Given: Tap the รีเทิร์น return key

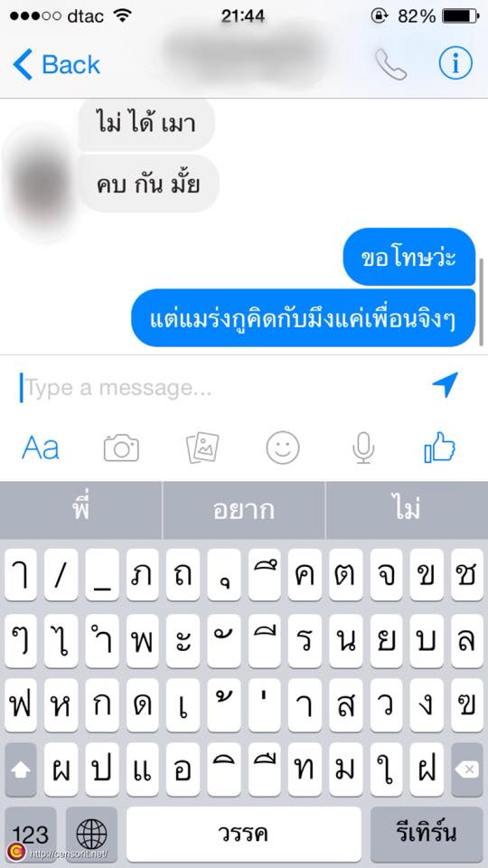Looking at the screenshot, I should click(427, 835).
